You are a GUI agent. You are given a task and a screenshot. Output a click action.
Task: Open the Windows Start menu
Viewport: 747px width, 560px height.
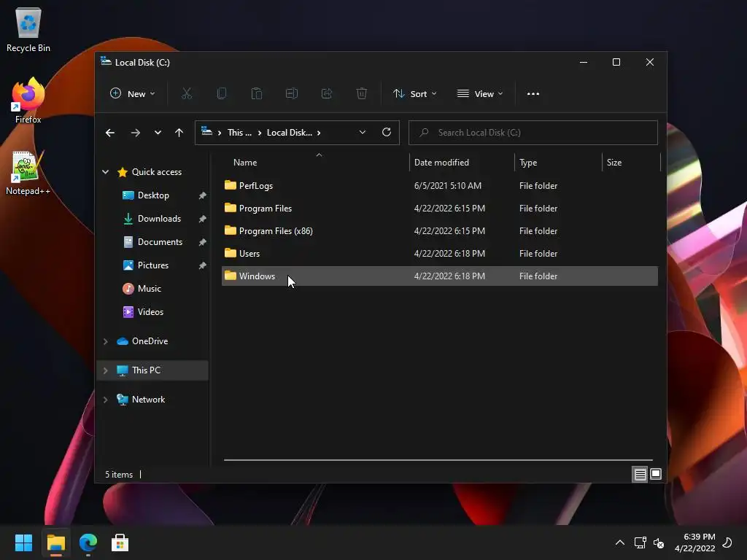[x=24, y=542]
